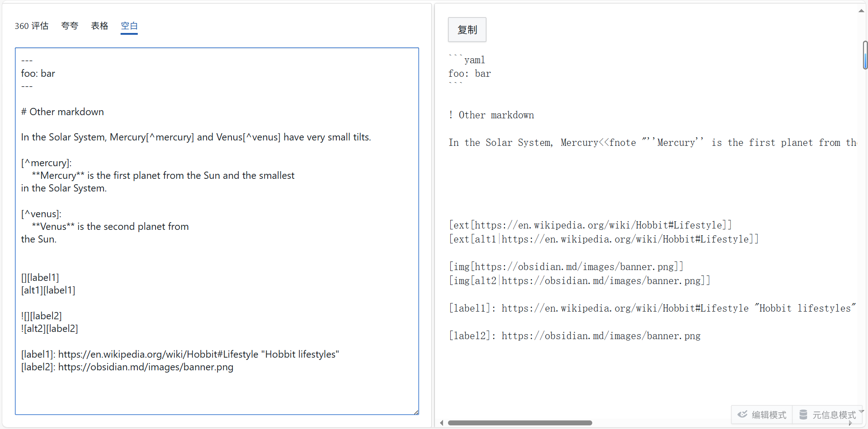The image size is (868, 429).
Task: Click the '![][label2]' line in editor
Action: pyautogui.click(x=42, y=316)
